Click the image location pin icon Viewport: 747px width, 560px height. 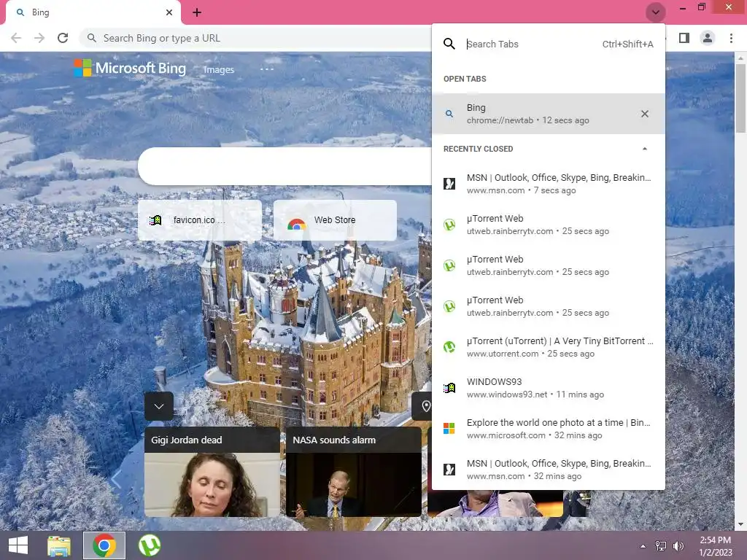[426, 406]
